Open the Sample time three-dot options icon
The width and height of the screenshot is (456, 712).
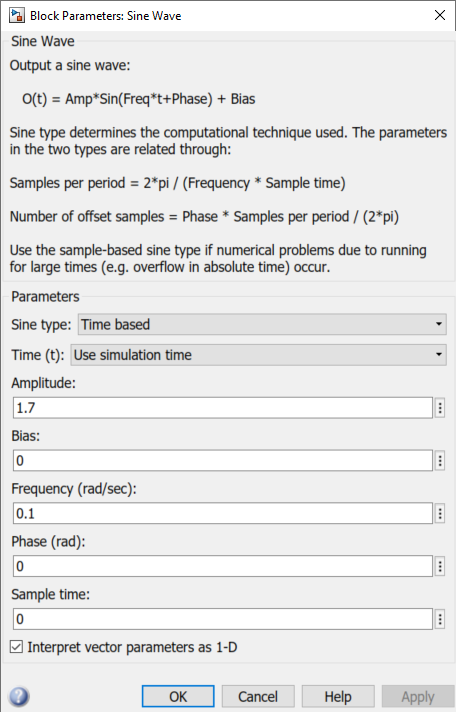[440, 619]
